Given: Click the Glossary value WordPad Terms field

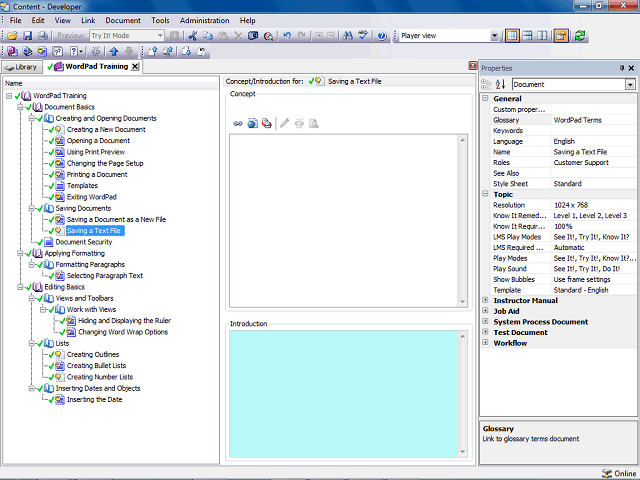Looking at the screenshot, I should [x=593, y=120].
